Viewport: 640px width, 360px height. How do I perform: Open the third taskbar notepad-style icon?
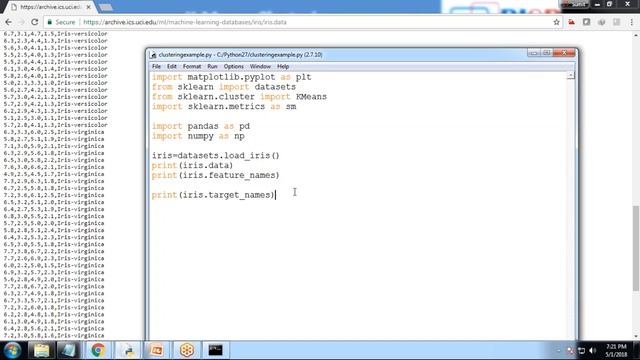(x=68, y=350)
